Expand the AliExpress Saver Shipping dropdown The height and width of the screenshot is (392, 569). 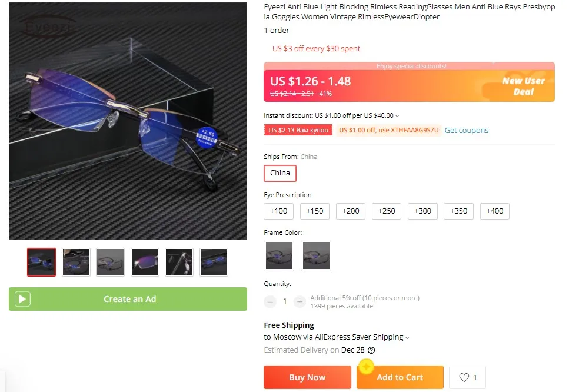click(x=408, y=338)
